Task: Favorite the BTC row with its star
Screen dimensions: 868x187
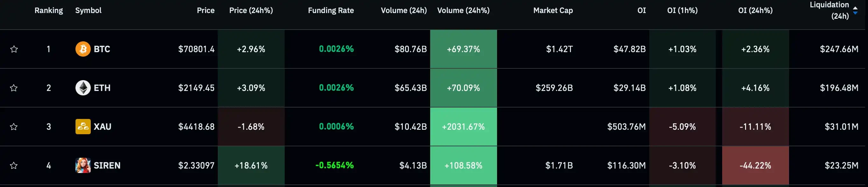Action: 14,49
